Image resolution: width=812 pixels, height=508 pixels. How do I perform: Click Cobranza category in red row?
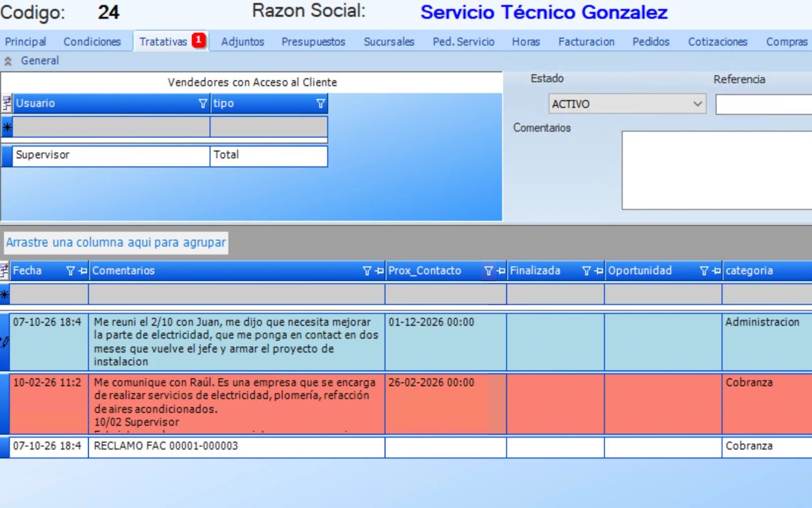click(767, 404)
